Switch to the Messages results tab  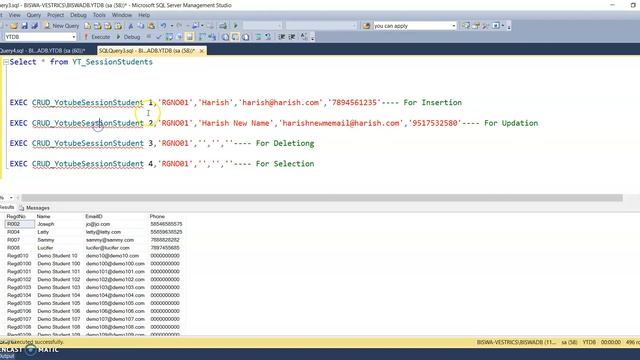pos(34,208)
